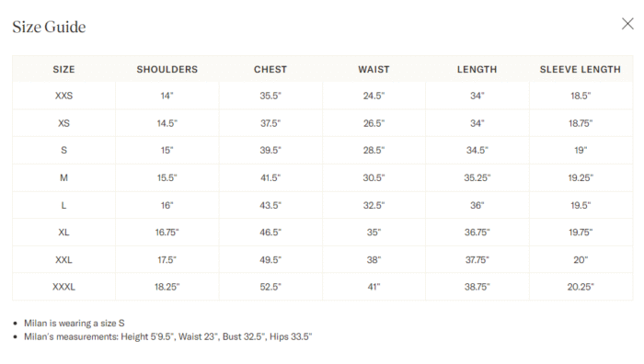Click the CHEST column header
The height and width of the screenshot is (364, 644).
click(270, 69)
